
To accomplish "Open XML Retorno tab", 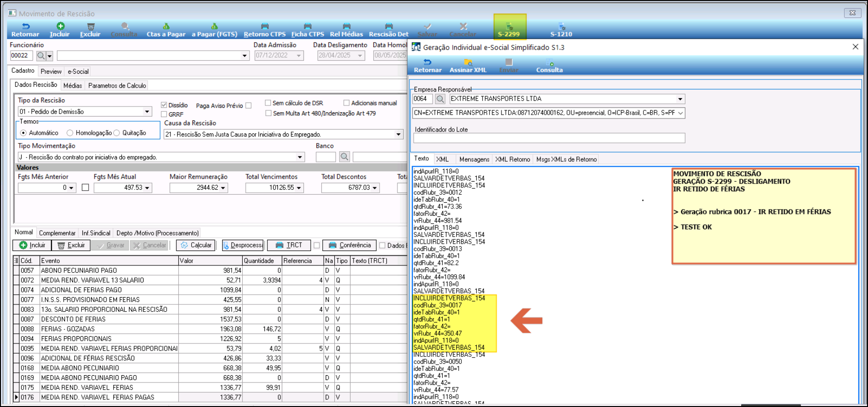I will pos(513,159).
